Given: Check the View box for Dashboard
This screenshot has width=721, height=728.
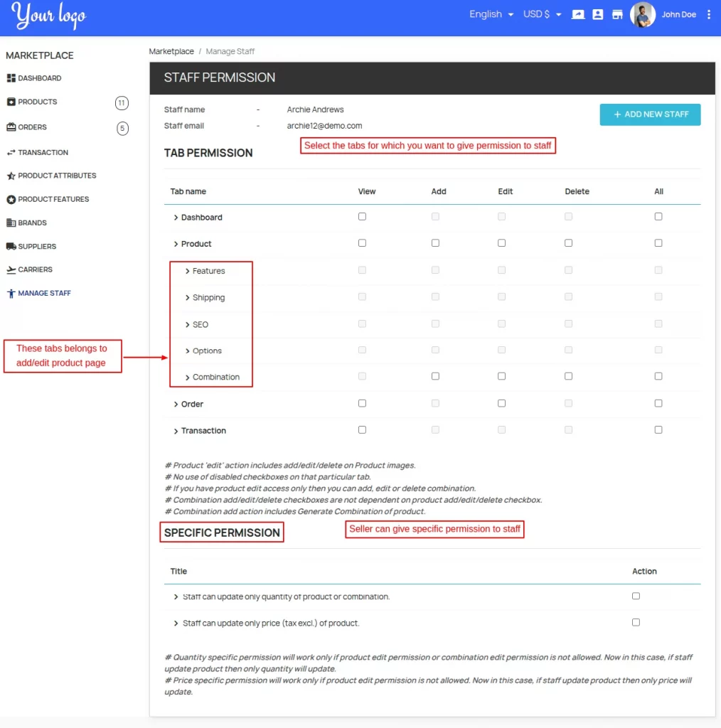Looking at the screenshot, I should [x=362, y=216].
